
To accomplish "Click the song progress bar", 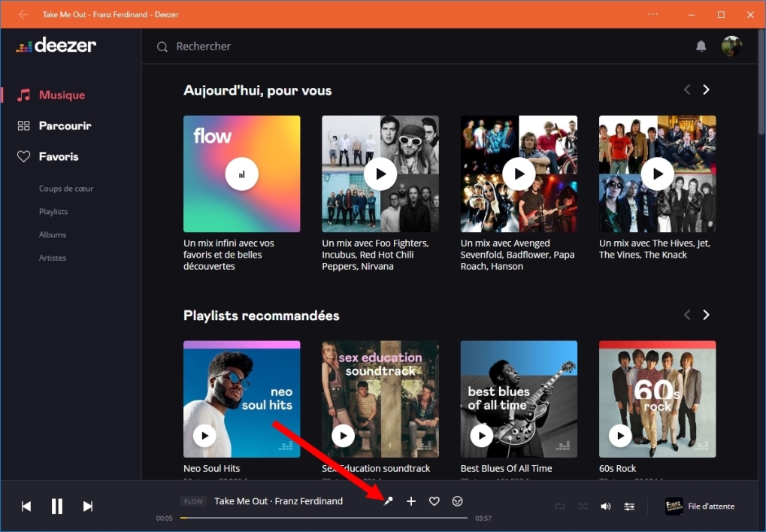I will 324,518.
